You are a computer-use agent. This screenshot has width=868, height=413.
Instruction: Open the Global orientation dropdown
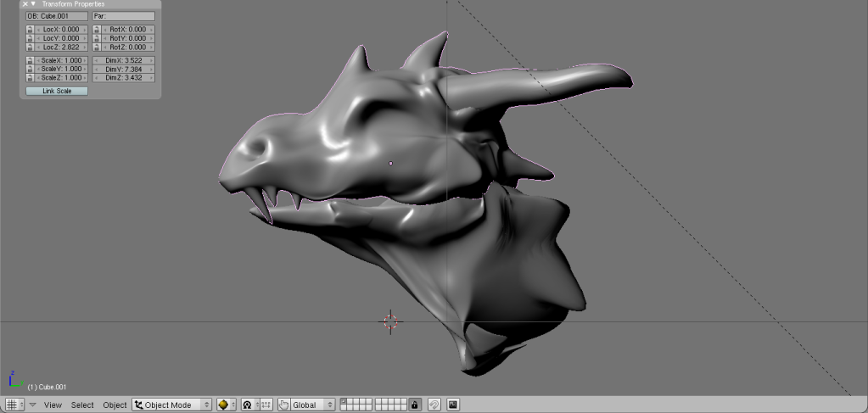pos(311,405)
